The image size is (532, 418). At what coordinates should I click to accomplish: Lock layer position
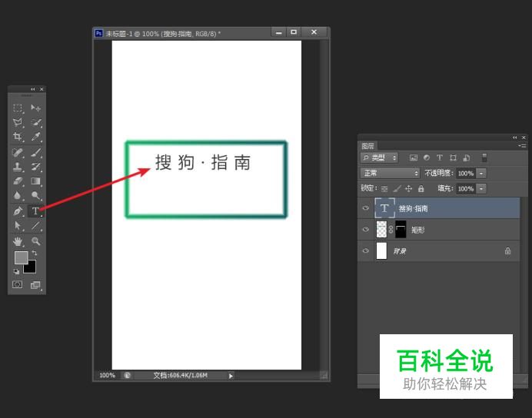[409, 188]
